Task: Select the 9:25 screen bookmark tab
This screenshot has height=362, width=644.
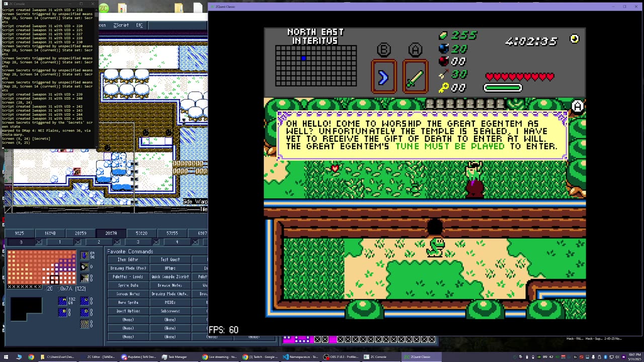Action: coord(19,233)
